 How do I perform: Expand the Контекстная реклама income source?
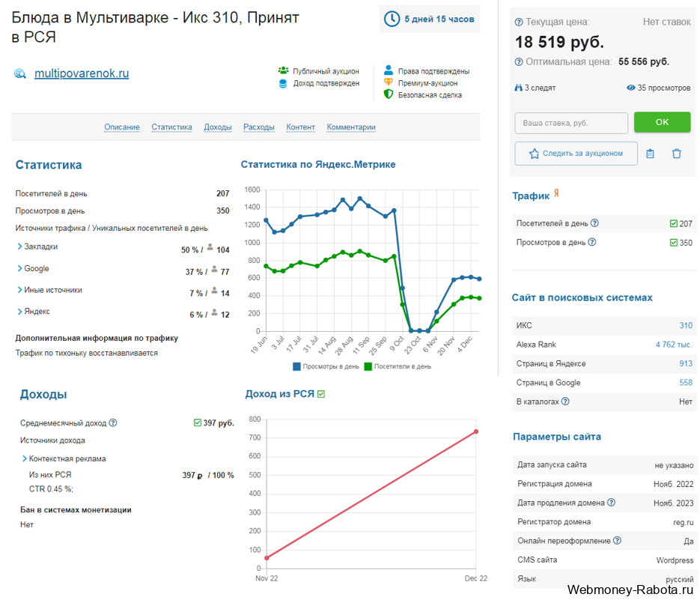[25, 458]
